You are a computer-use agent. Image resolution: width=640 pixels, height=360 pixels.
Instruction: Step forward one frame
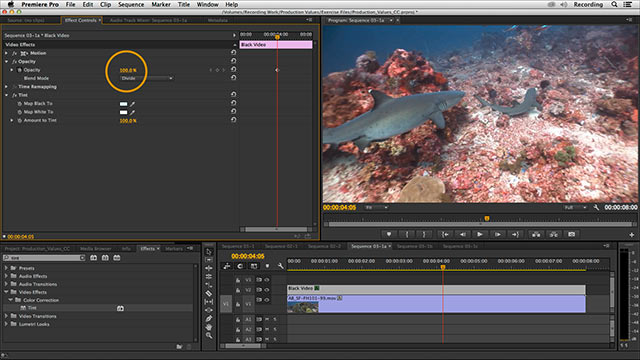click(x=498, y=234)
